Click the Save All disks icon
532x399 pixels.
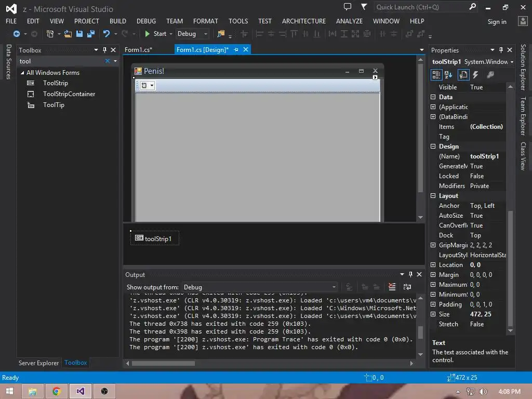coord(91,34)
